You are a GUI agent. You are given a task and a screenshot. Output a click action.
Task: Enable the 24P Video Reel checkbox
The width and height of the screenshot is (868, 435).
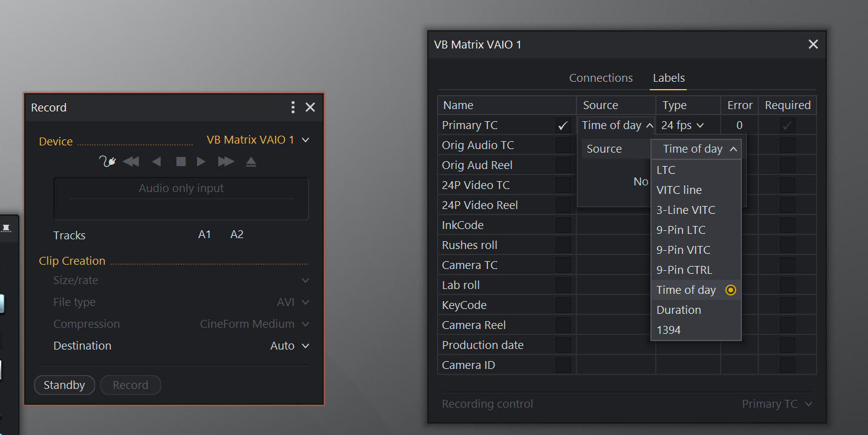[563, 205]
